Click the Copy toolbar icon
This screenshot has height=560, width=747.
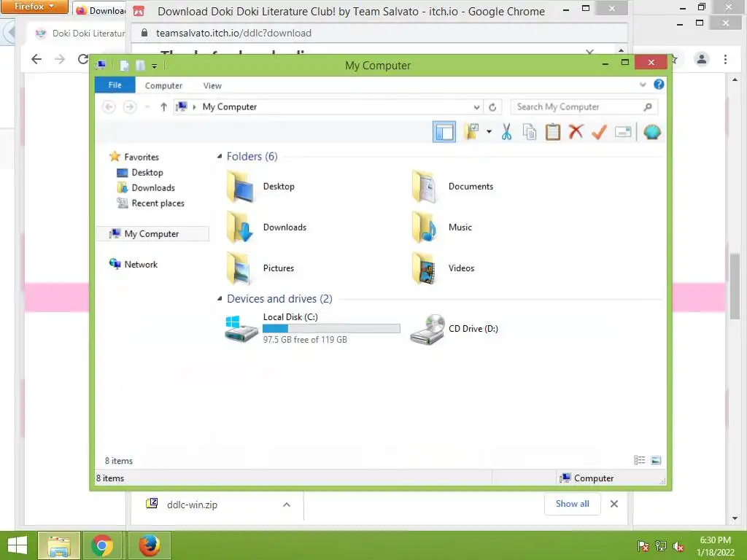[530, 132]
